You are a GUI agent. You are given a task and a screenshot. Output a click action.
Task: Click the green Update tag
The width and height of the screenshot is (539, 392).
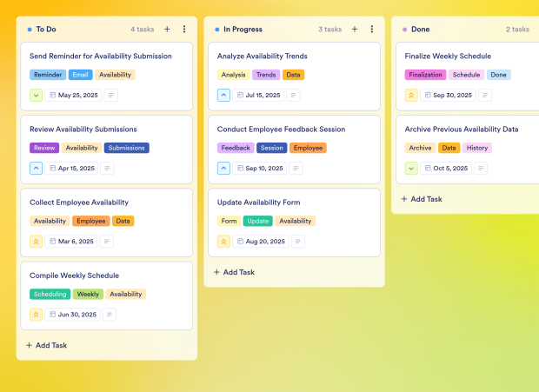258,222
